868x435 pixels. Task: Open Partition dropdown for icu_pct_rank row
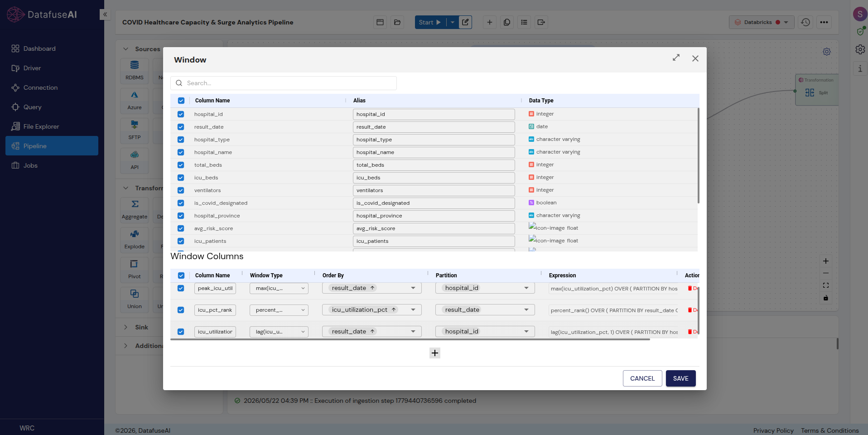pos(485,310)
